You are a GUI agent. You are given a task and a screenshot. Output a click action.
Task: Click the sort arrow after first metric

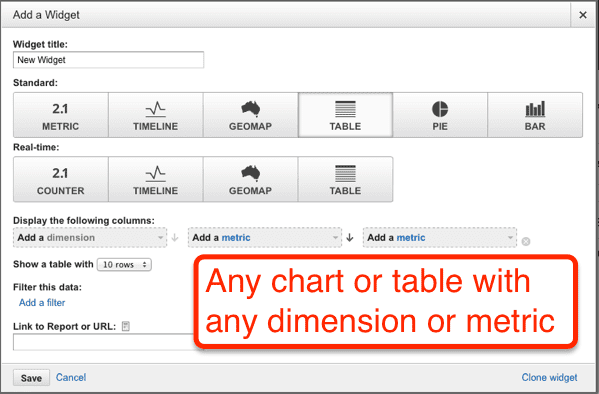(x=350, y=238)
